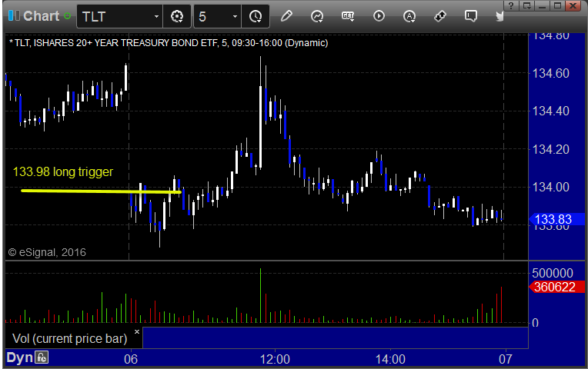
Task: Click the Vol (current price bar) label
Action: coord(70,339)
